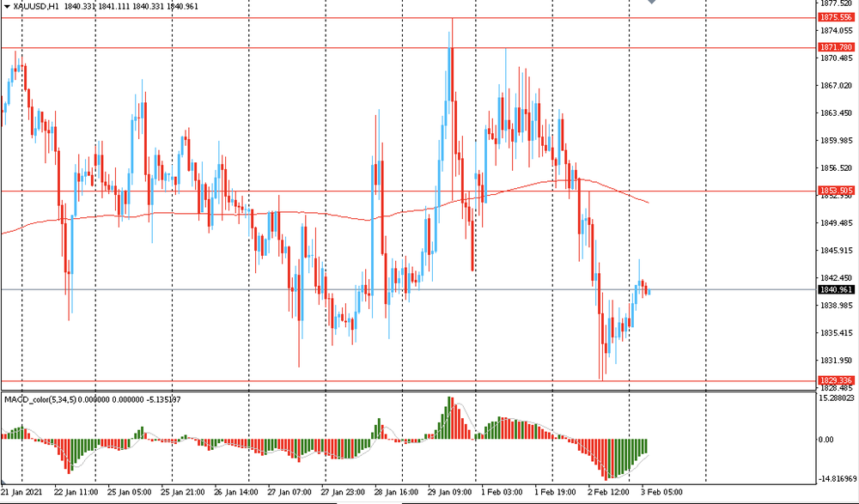Viewport: 859px width, 504px height.
Task: Click the 21 Jan 2021 date label
Action: click(x=21, y=493)
